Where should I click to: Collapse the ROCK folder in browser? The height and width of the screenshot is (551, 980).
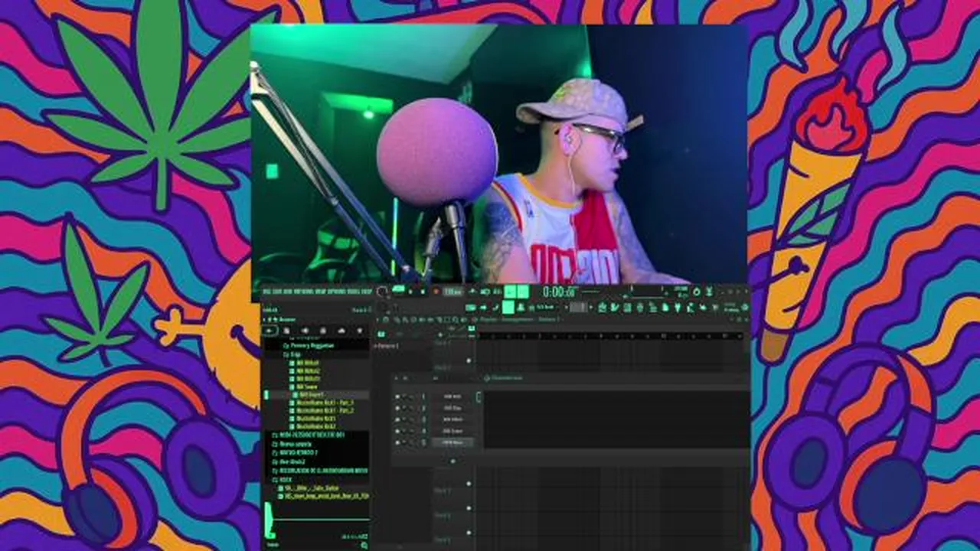283,479
